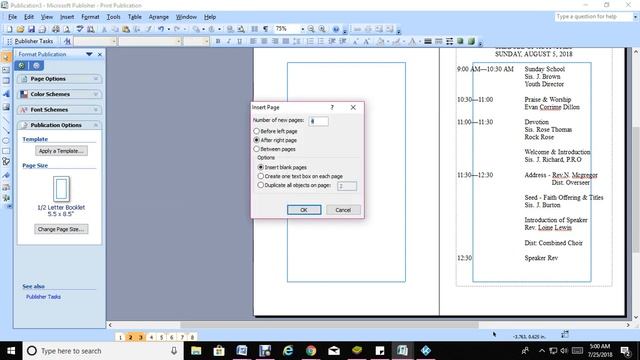This screenshot has width=640, height=360.
Task: Click Cancel in Insert Page dialog
Action: point(343,210)
